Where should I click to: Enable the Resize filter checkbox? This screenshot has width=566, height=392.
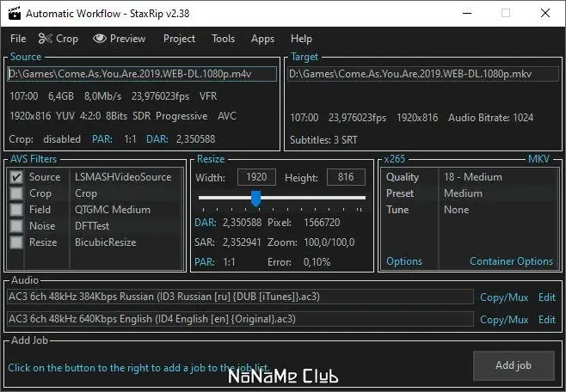tap(16, 242)
